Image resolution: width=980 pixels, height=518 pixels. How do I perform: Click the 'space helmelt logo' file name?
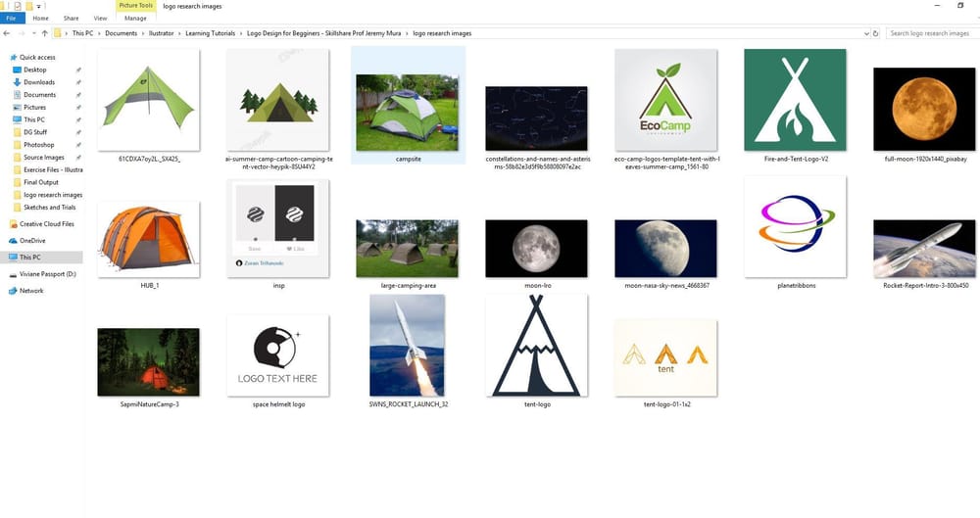pyautogui.click(x=278, y=404)
